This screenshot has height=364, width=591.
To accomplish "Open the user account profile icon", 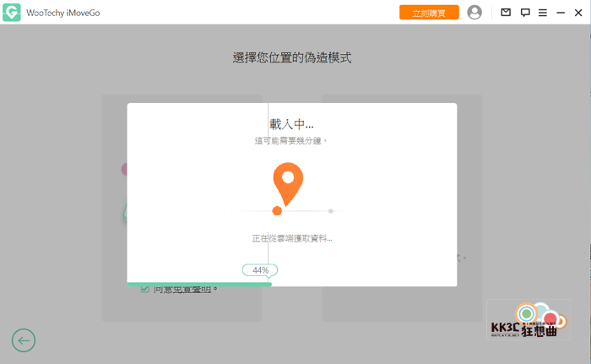I will coord(474,13).
